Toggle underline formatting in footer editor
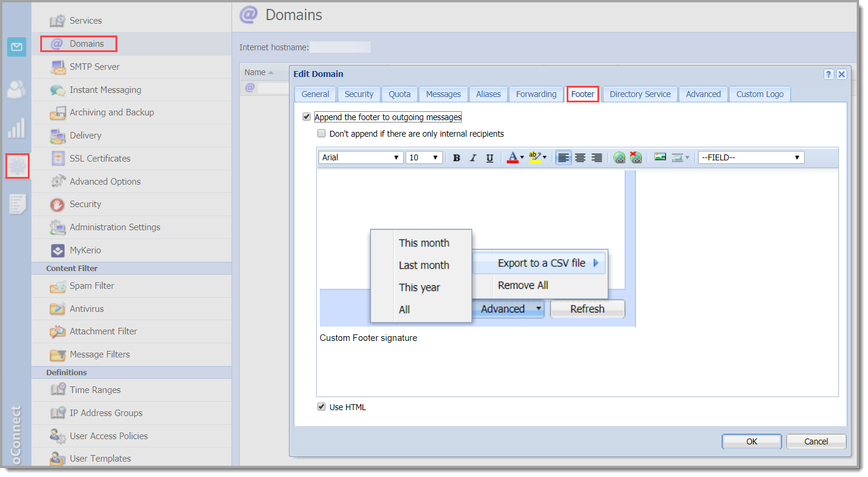The width and height of the screenshot is (868, 477). 490,158
